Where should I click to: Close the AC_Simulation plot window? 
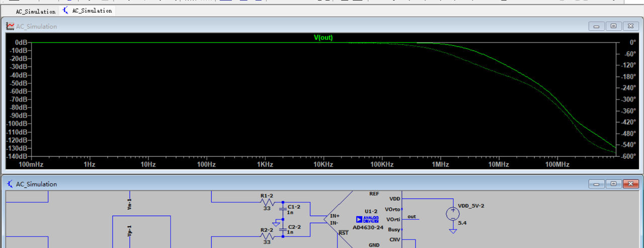pyautogui.click(x=630, y=26)
